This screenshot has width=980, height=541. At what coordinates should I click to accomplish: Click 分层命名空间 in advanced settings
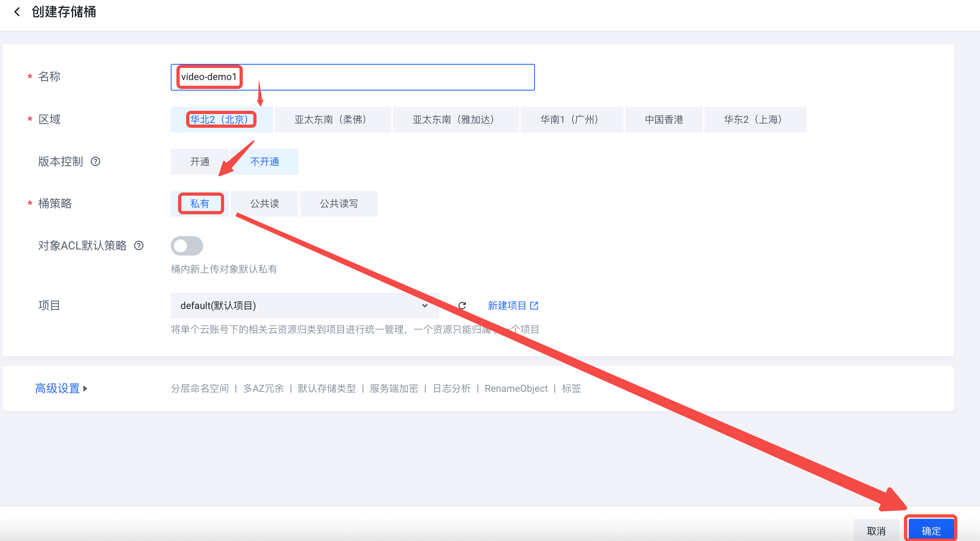(200, 389)
